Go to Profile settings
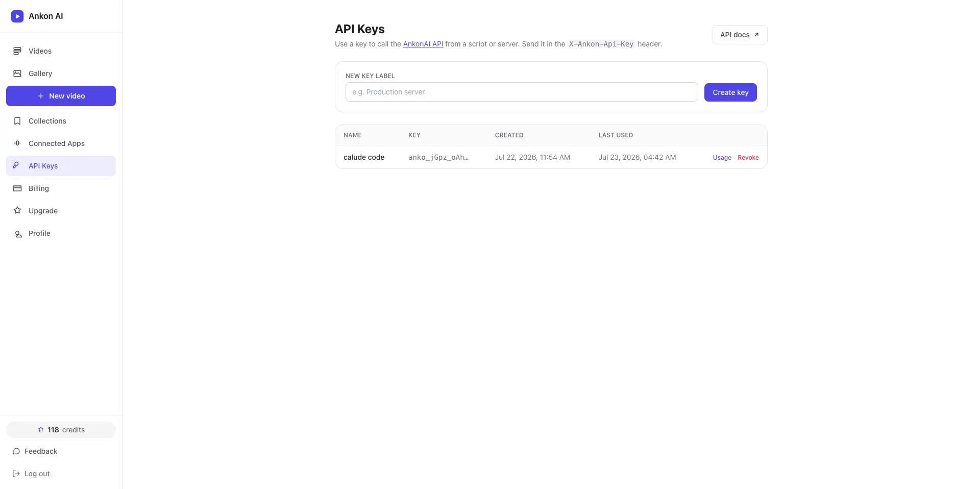 (x=61, y=233)
